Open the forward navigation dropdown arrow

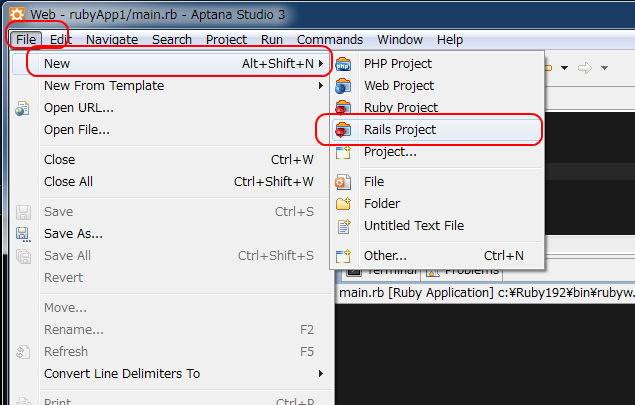(604, 68)
